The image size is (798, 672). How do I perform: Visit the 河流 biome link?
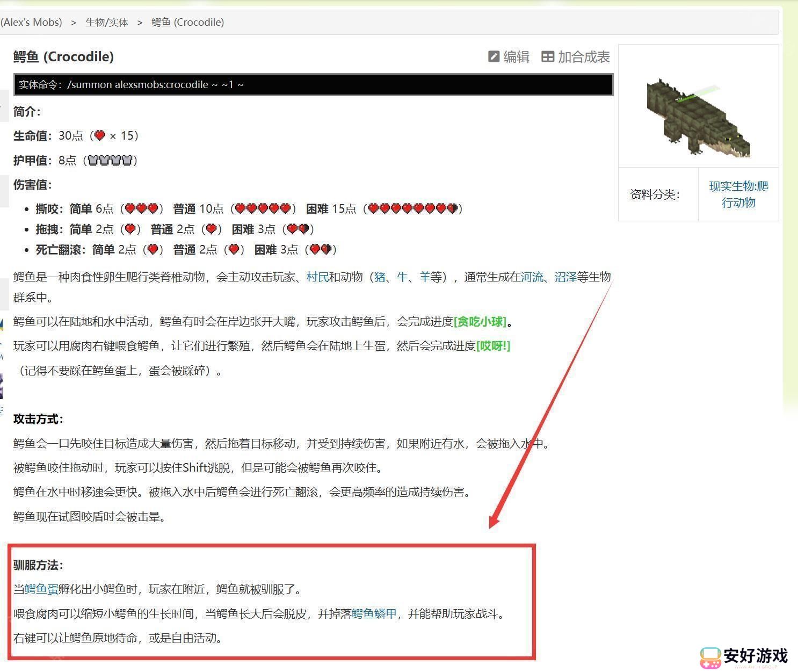(x=532, y=277)
